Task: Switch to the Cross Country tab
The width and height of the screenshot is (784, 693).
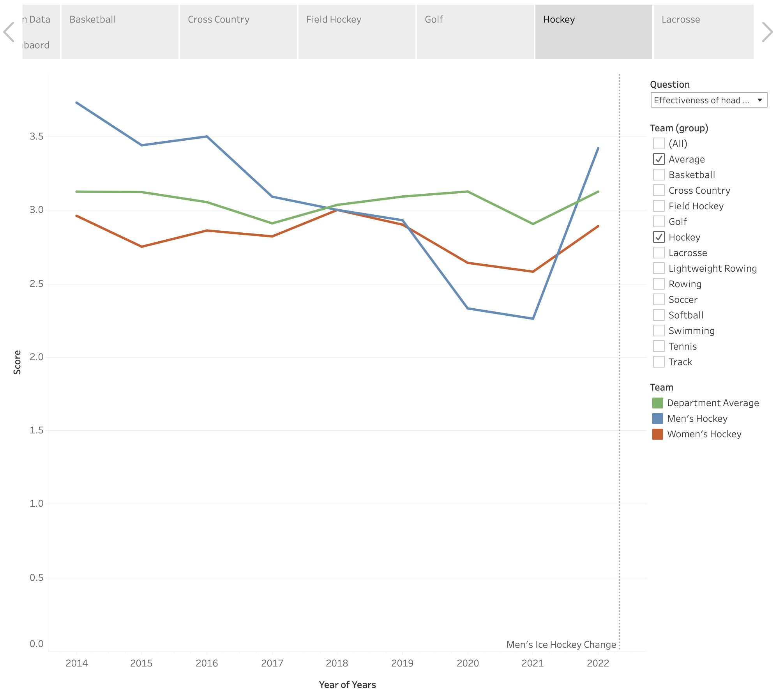Action: coord(238,32)
